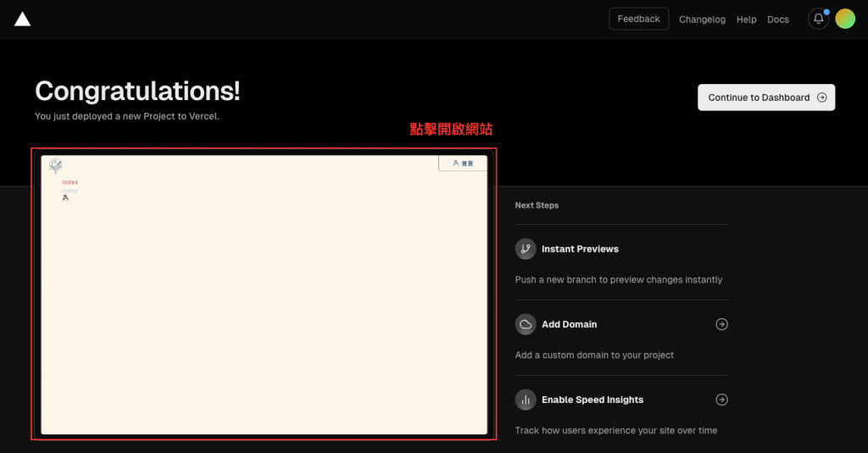Click 'You just deployed a new Project' text

coord(127,116)
